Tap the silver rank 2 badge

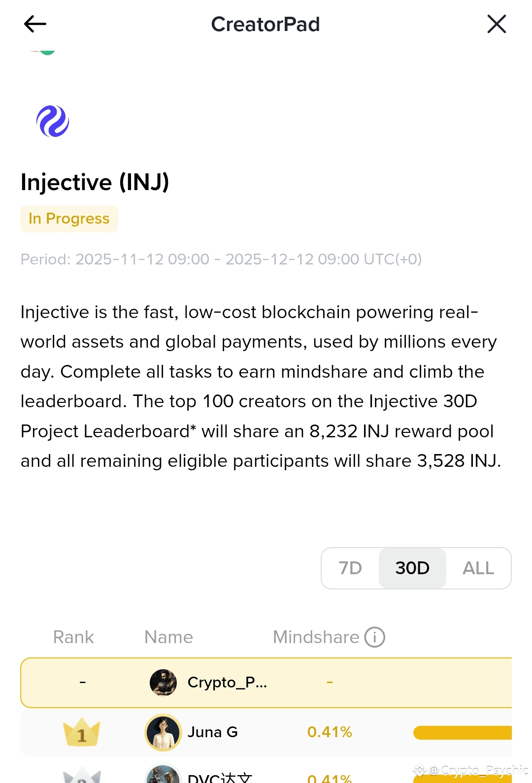pyautogui.click(x=82, y=776)
